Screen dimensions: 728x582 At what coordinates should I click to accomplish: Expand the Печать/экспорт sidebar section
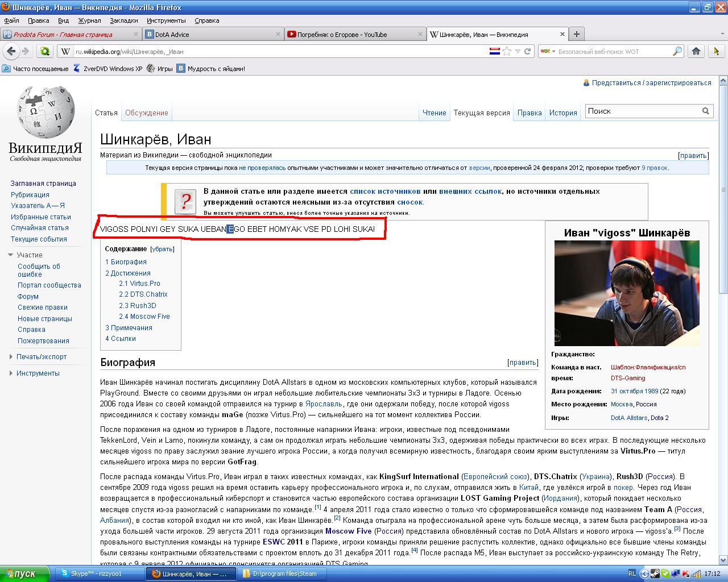point(11,357)
